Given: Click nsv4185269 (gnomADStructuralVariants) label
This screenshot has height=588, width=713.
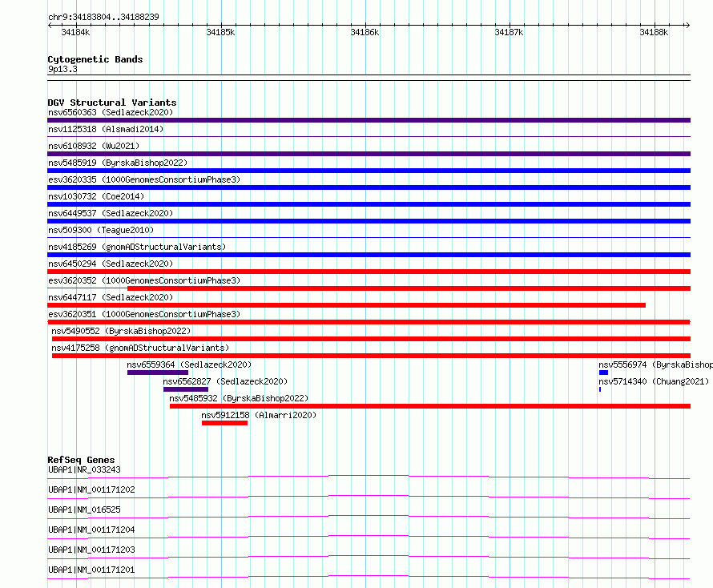Looking at the screenshot, I should (x=137, y=247).
